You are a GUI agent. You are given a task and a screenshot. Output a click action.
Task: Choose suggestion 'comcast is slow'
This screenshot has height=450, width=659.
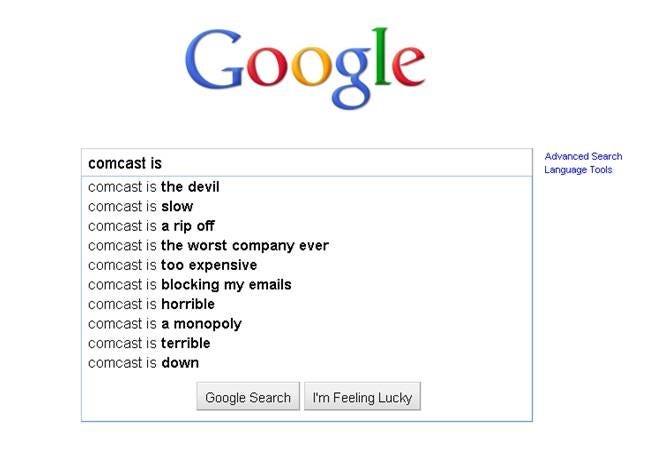306,206
